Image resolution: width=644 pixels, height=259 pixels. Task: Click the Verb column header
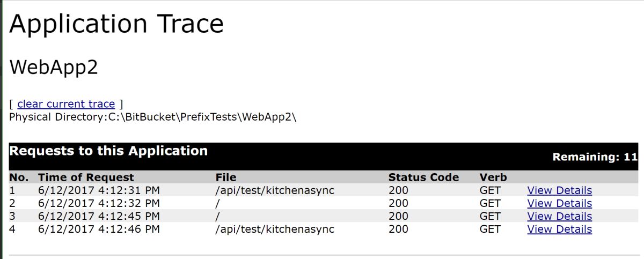coord(493,177)
